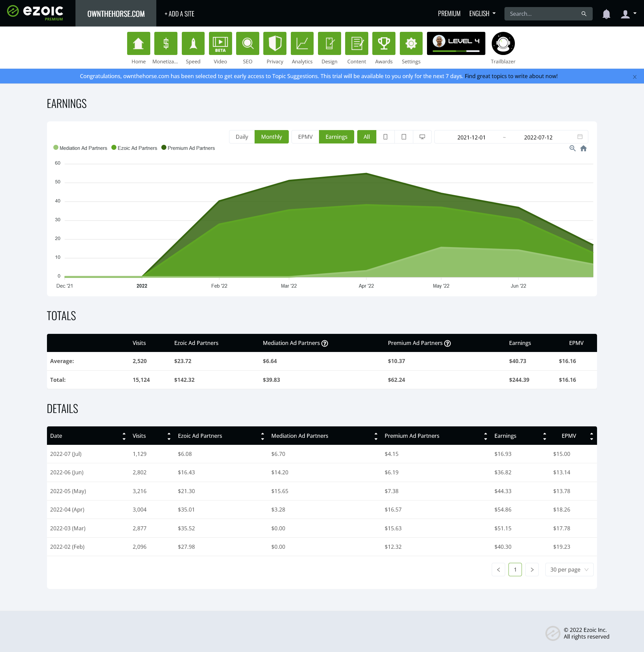Show EPMV in the chart
Image resolution: width=644 pixels, height=652 pixels.
[305, 137]
